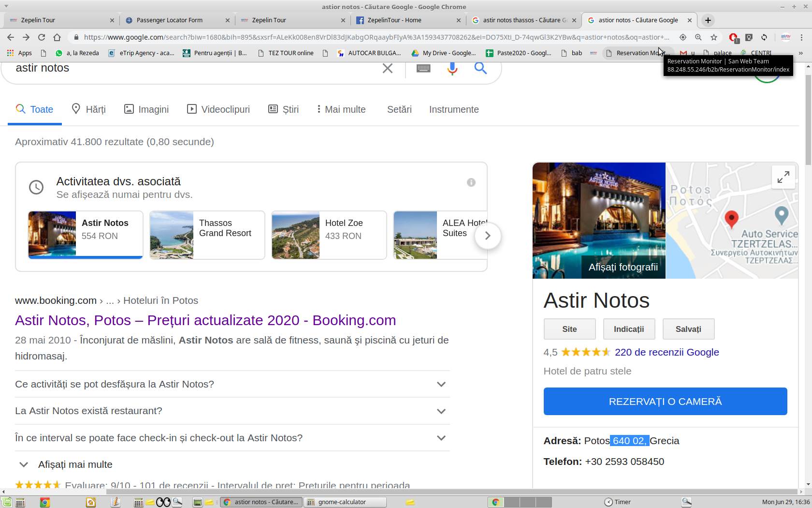Viewport: 812px width, 508px height.
Task: Open 'Setări' search settings menu
Action: (x=399, y=109)
